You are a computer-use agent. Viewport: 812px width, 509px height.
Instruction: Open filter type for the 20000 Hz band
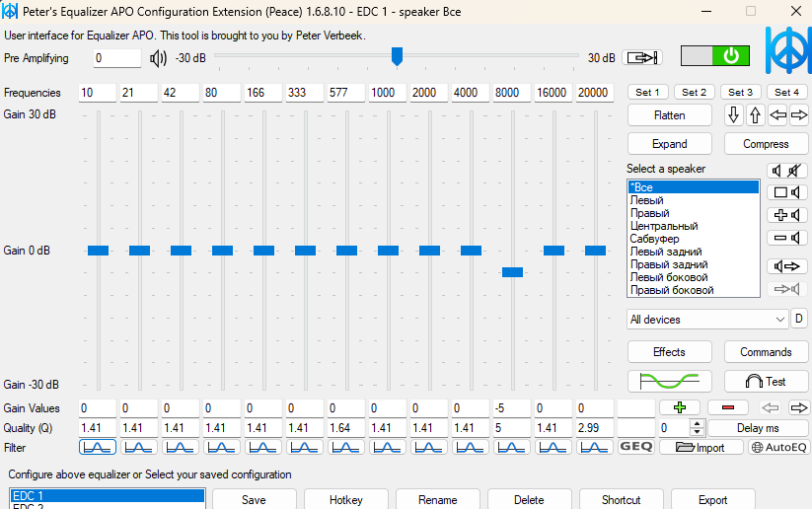click(x=595, y=448)
